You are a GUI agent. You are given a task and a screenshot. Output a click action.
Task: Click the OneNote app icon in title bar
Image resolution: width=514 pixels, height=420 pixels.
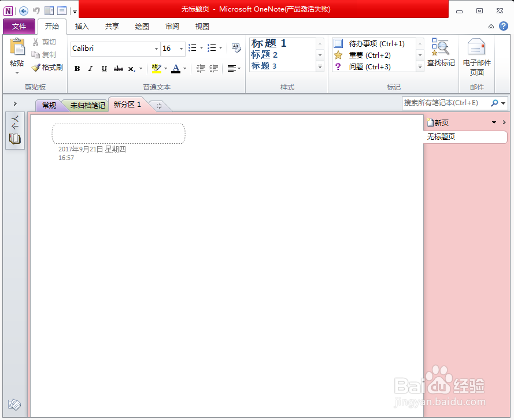pyautogui.click(x=8, y=11)
